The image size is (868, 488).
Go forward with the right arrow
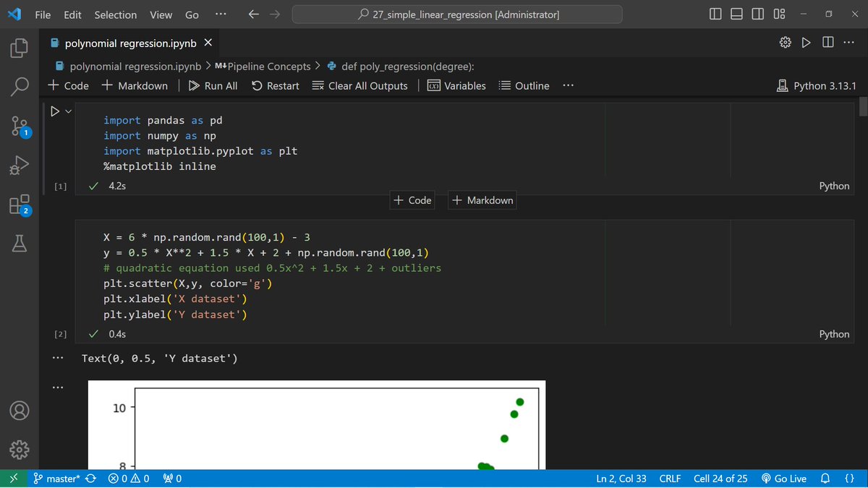pyautogui.click(x=275, y=14)
